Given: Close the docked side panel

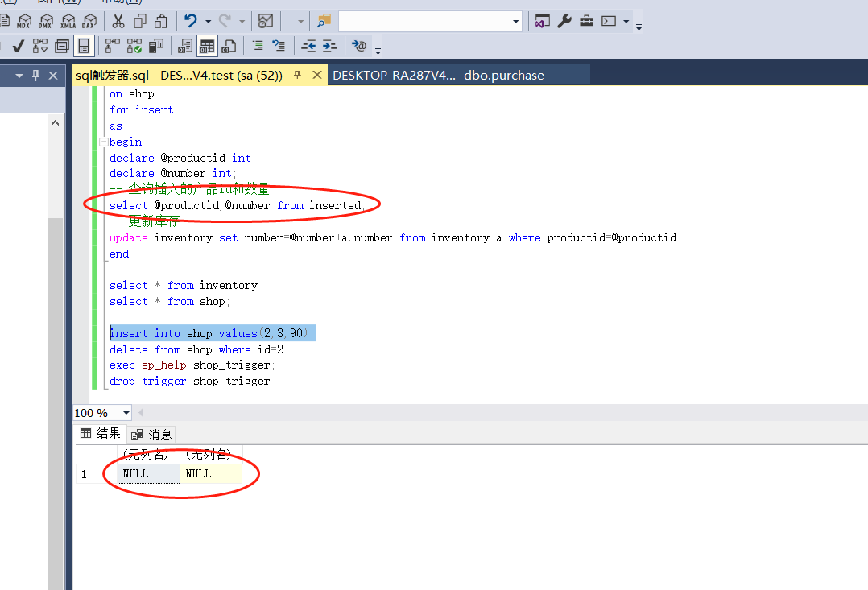Looking at the screenshot, I should pos(53,76).
